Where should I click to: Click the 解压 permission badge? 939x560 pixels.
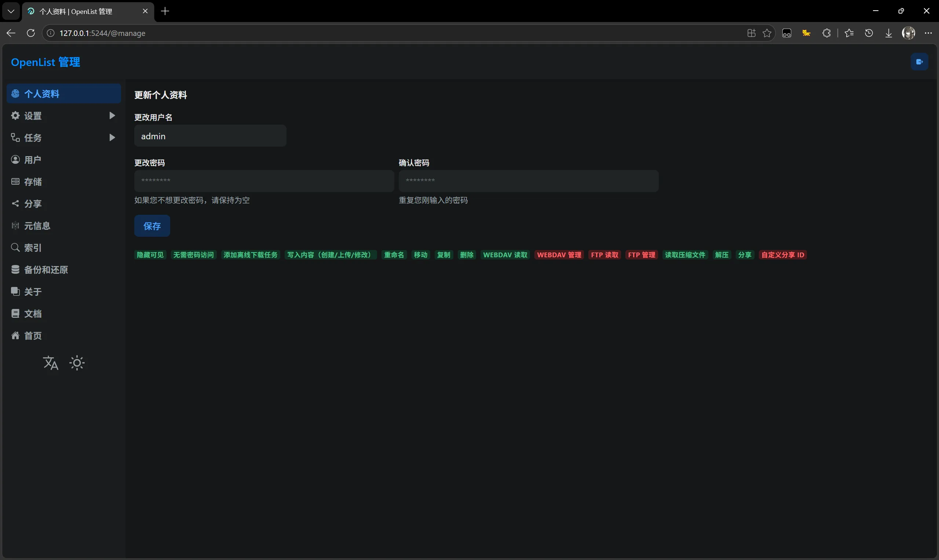722,255
